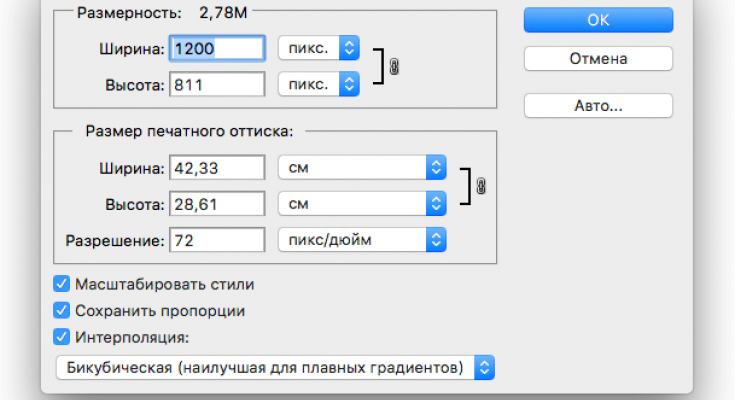This screenshot has width=735, height=400.
Task: Open the пикс/дюйм resolution units dropdown
Action: [361, 240]
